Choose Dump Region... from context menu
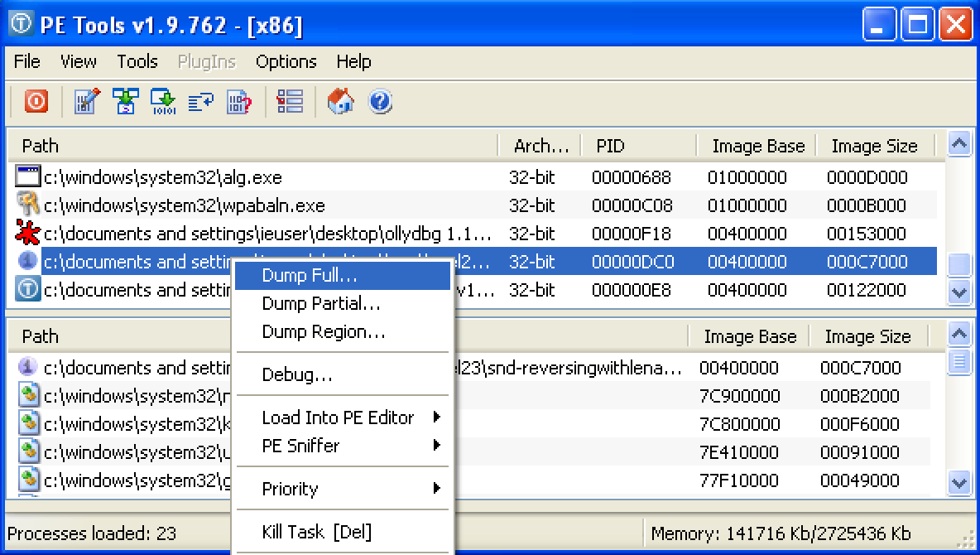The height and width of the screenshot is (555, 980). coord(343,331)
